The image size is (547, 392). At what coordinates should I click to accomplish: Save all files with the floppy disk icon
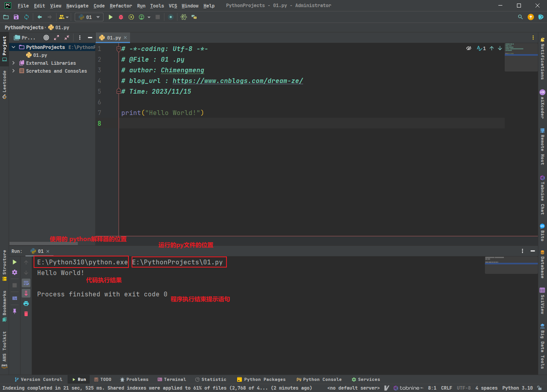coord(16,17)
